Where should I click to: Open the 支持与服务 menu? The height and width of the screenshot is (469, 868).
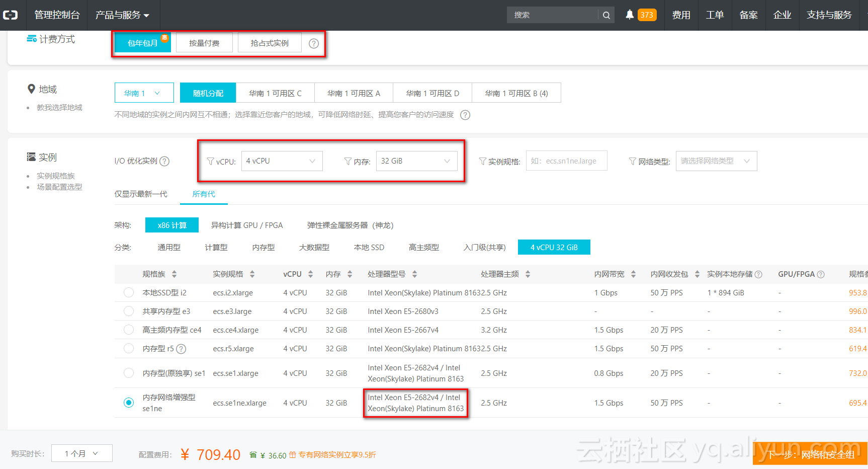pos(829,15)
